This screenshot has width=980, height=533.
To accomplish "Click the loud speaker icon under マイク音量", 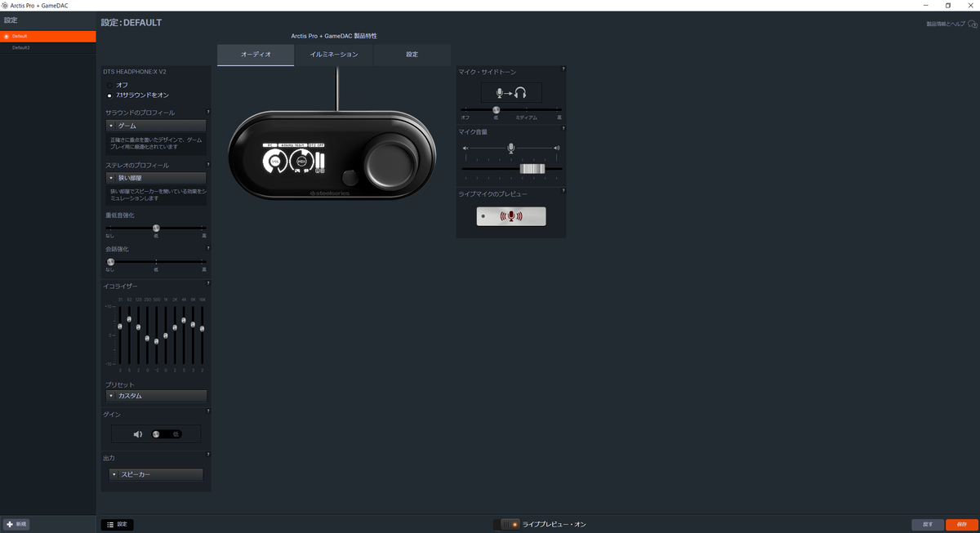I will (557, 148).
